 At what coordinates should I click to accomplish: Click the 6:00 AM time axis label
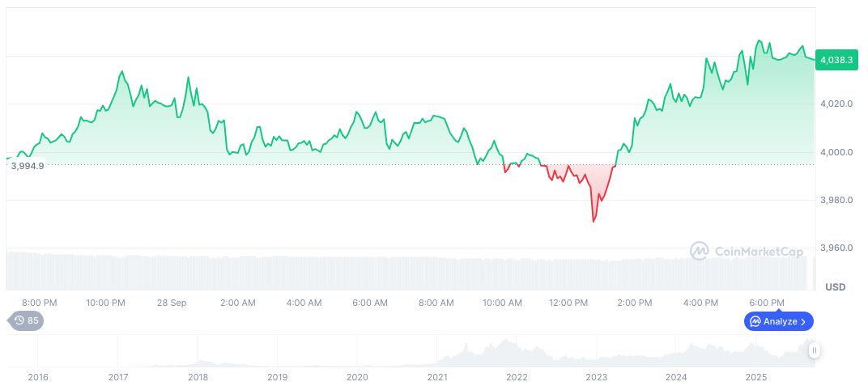point(370,303)
